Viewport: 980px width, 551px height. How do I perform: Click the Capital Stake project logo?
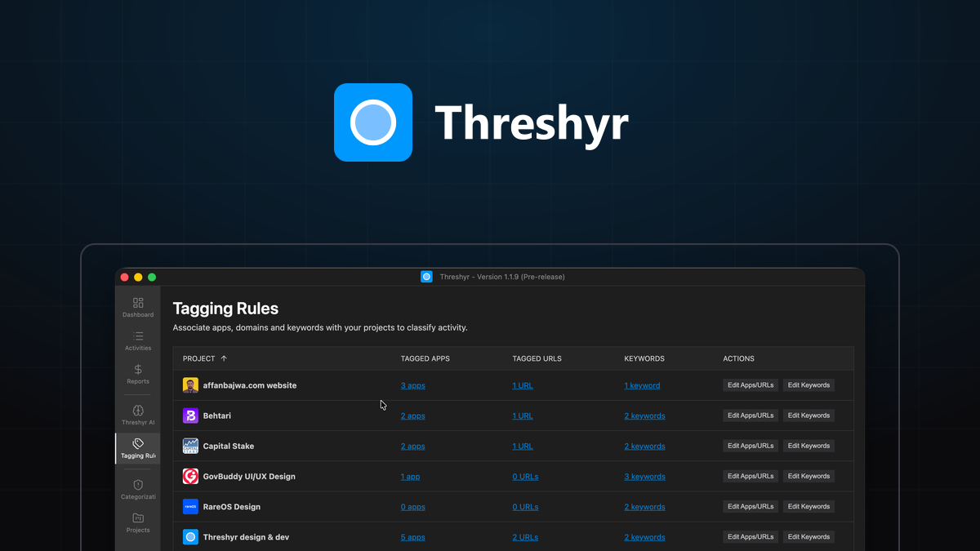tap(190, 446)
